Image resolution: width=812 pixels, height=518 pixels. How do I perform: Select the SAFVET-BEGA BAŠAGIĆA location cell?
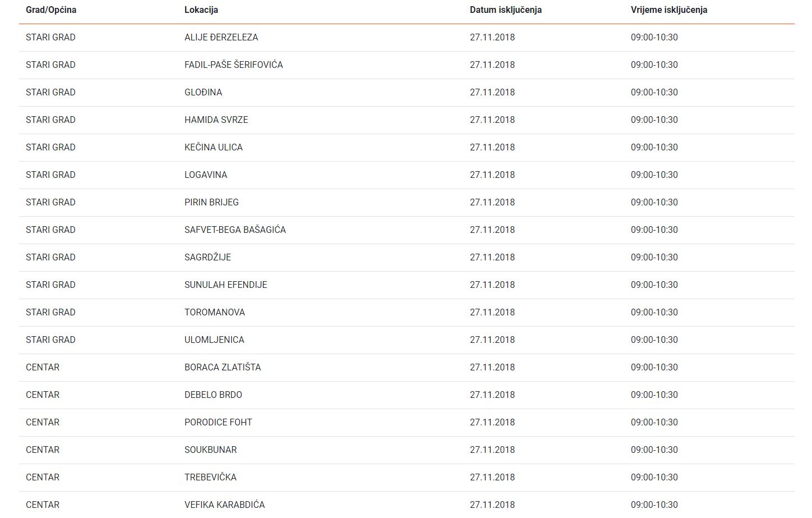point(235,230)
